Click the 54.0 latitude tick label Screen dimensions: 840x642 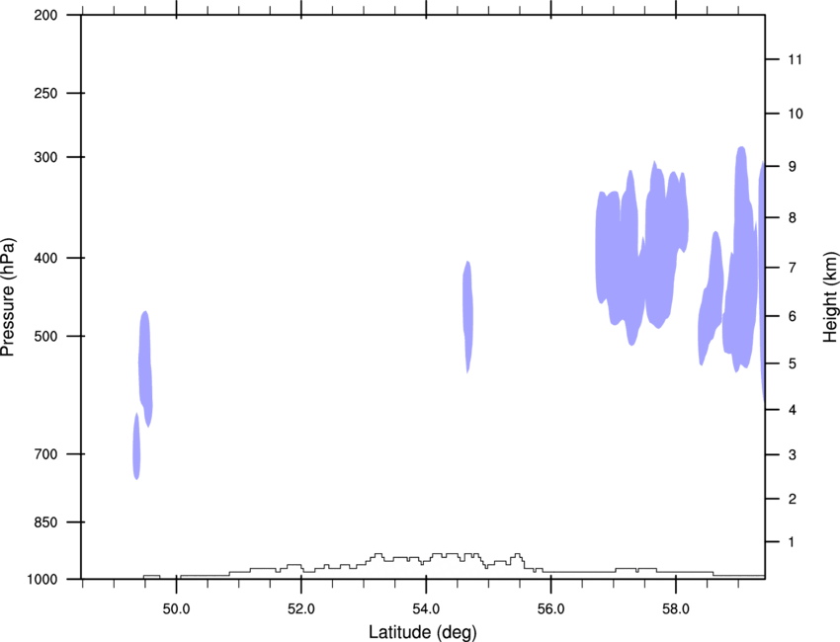426,609
